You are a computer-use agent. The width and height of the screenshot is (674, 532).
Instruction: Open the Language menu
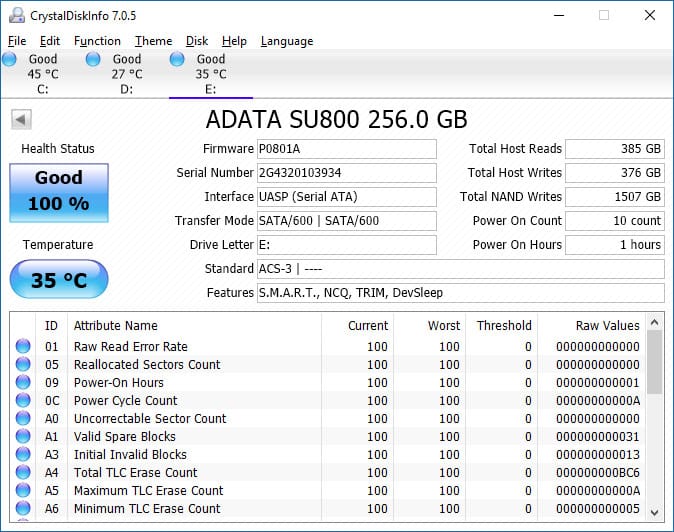[x=287, y=41]
